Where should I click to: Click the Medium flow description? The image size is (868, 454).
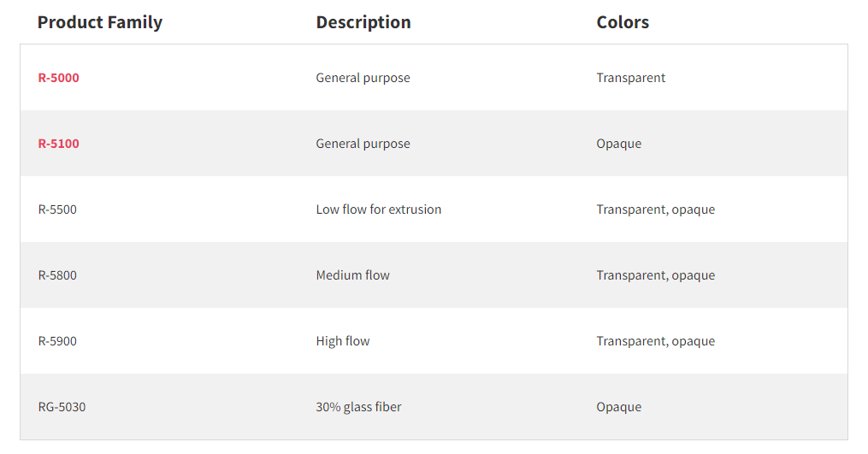(x=353, y=275)
